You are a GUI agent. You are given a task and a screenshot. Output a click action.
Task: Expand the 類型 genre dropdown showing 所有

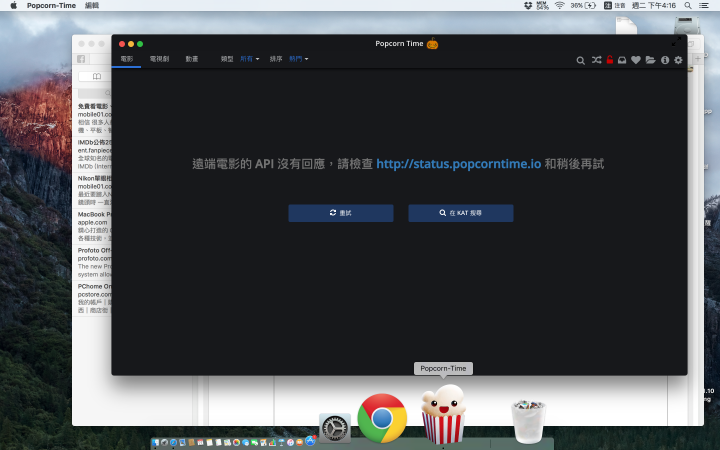pyautogui.click(x=250, y=59)
